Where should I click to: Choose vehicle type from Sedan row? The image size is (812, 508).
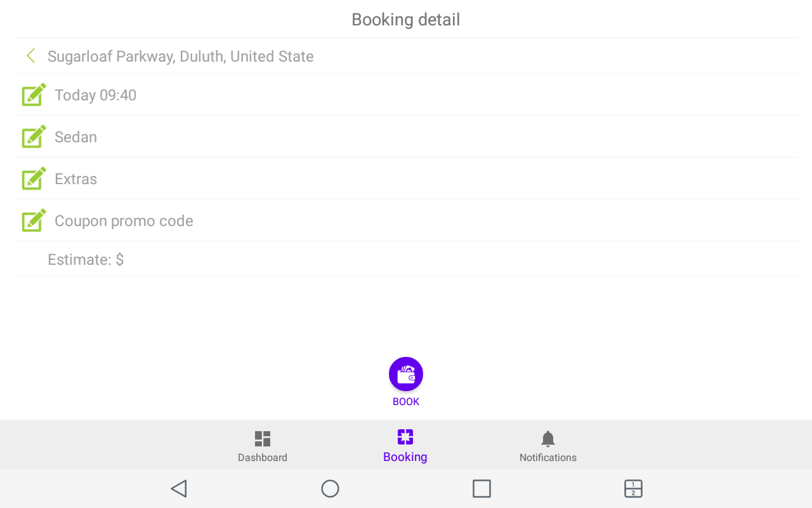[x=406, y=137]
